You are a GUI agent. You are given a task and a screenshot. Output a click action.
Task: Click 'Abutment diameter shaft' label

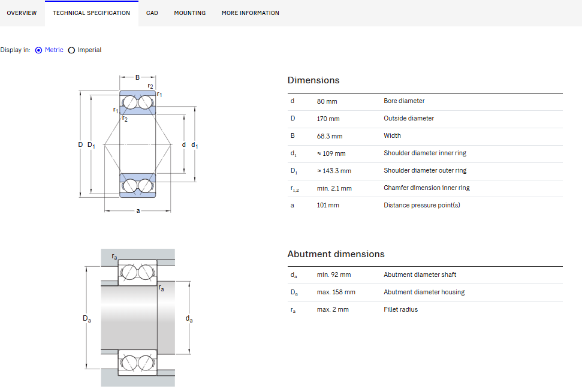coord(420,275)
